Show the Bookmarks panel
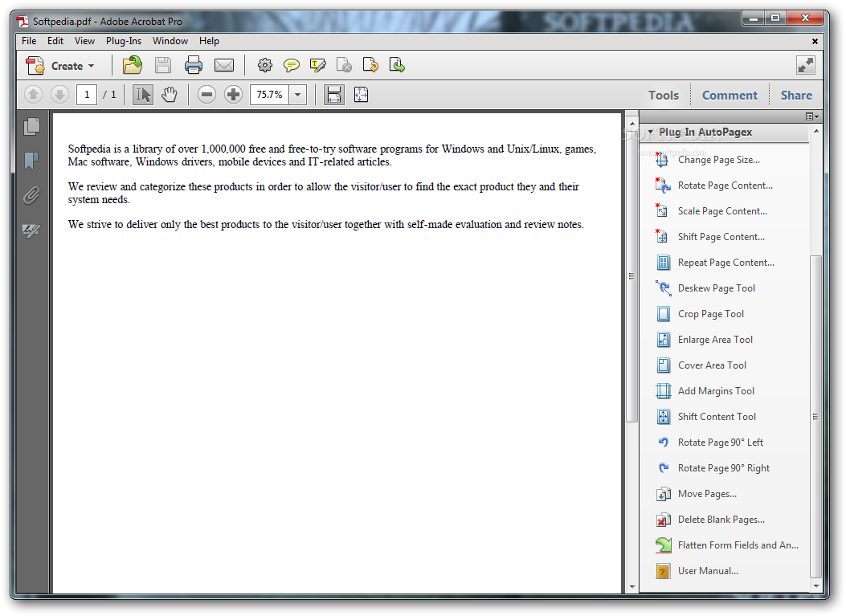The image size is (846, 616). 31,160
